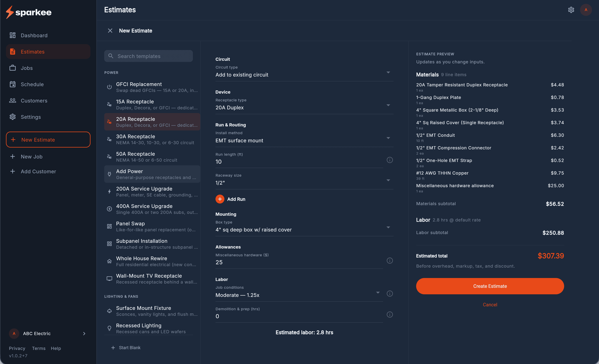The image size is (599, 364).
Task: Show info for Job conditions
Action: [x=390, y=293]
